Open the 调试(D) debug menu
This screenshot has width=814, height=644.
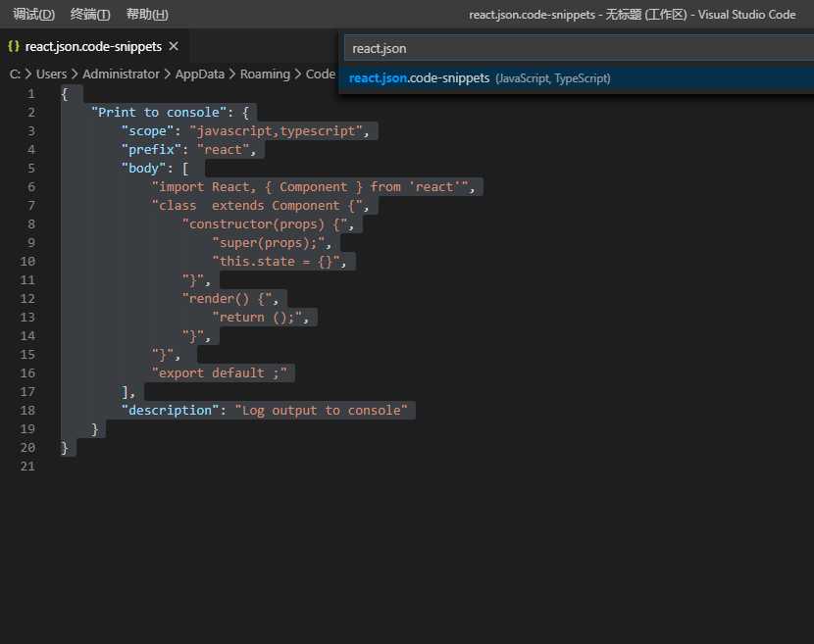[33, 14]
